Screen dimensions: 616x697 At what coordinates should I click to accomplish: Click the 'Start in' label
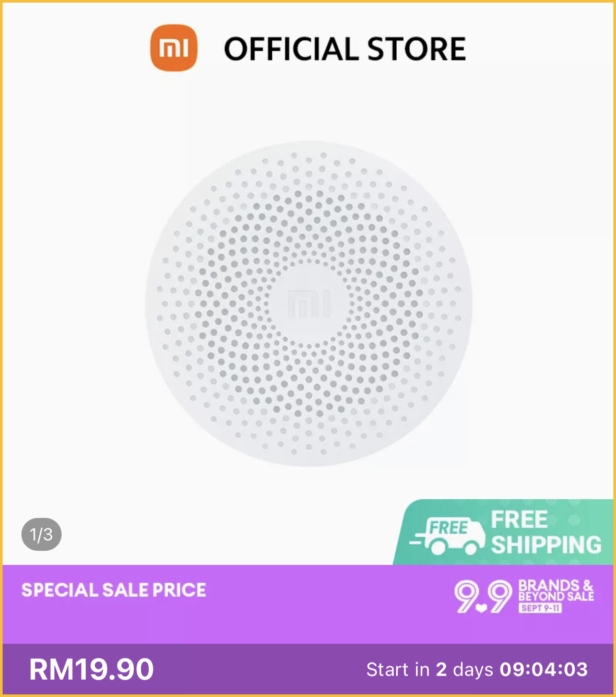coord(398,669)
